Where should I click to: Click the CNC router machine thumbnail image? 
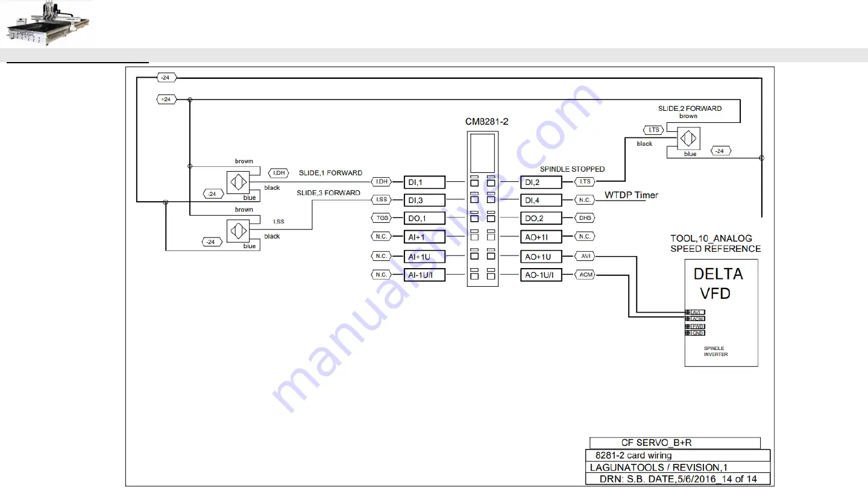pyautogui.click(x=48, y=23)
